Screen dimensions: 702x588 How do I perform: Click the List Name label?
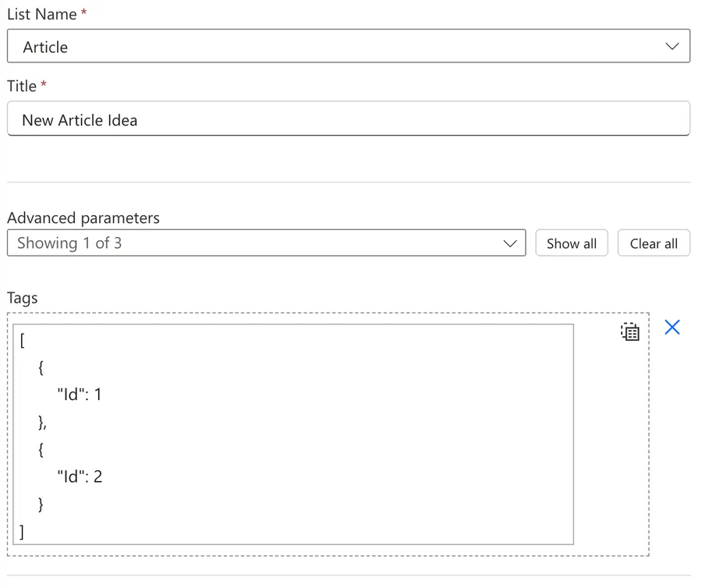pos(42,14)
